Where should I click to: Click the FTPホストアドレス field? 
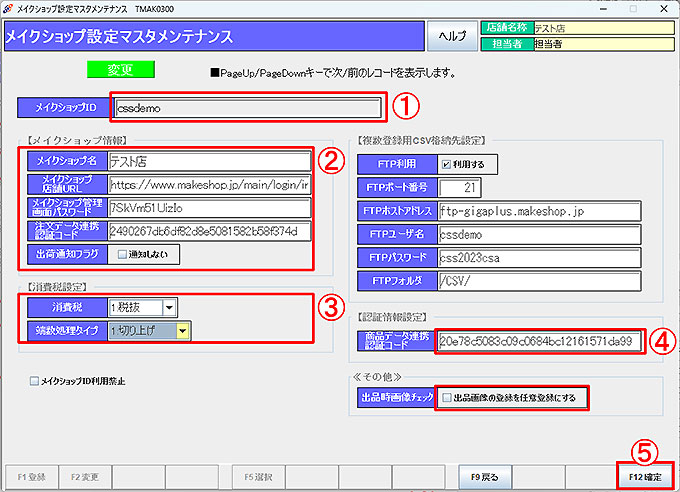[x=539, y=211]
